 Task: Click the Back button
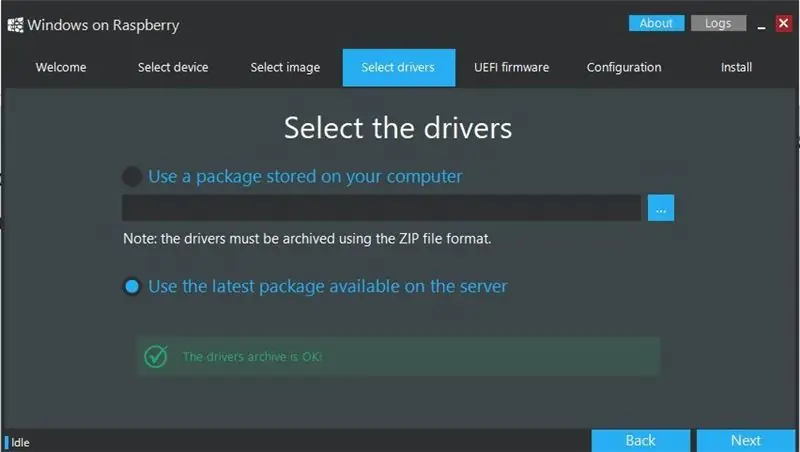tap(640, 440)
